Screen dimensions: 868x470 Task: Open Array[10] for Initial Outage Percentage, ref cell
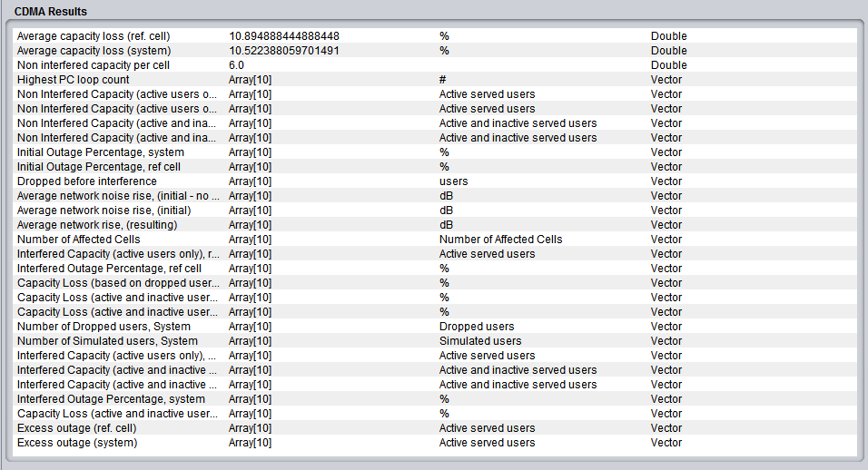[251, 166]
